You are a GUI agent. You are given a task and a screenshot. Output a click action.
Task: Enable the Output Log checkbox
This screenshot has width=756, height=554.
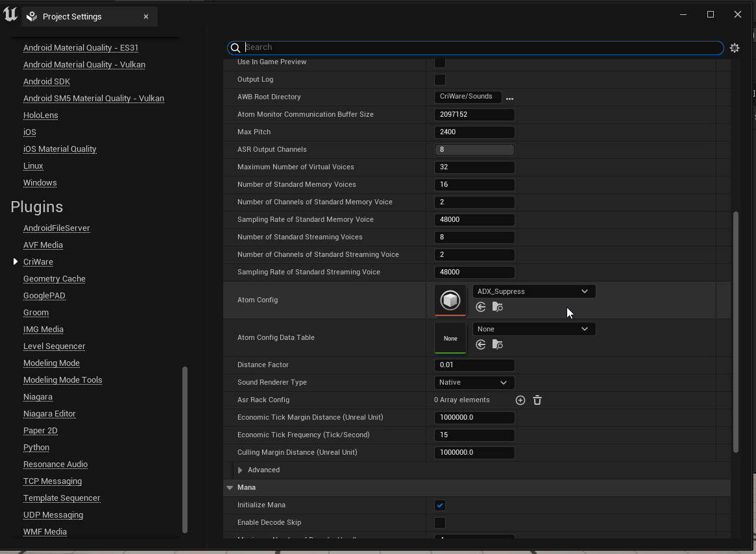pos(440,80)
